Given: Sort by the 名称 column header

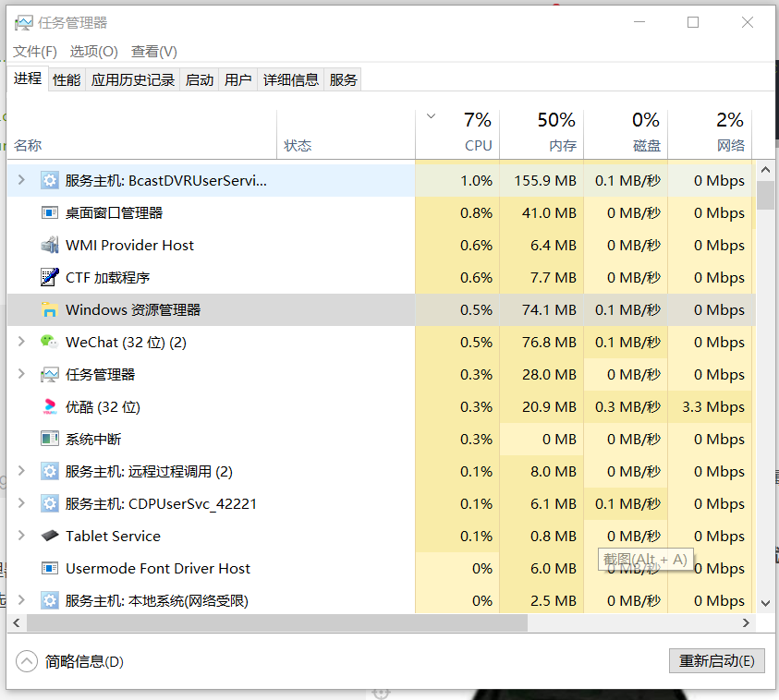Looking at the screenshot, I should pos(142,135).
